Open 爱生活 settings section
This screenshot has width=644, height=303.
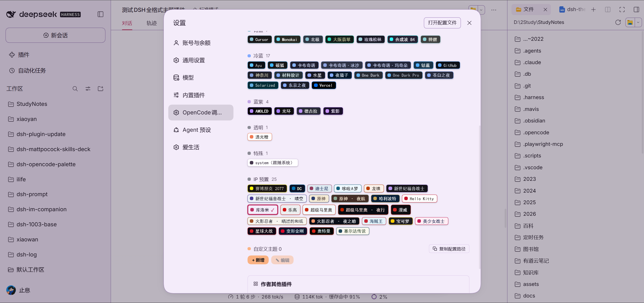click(201, 147)
